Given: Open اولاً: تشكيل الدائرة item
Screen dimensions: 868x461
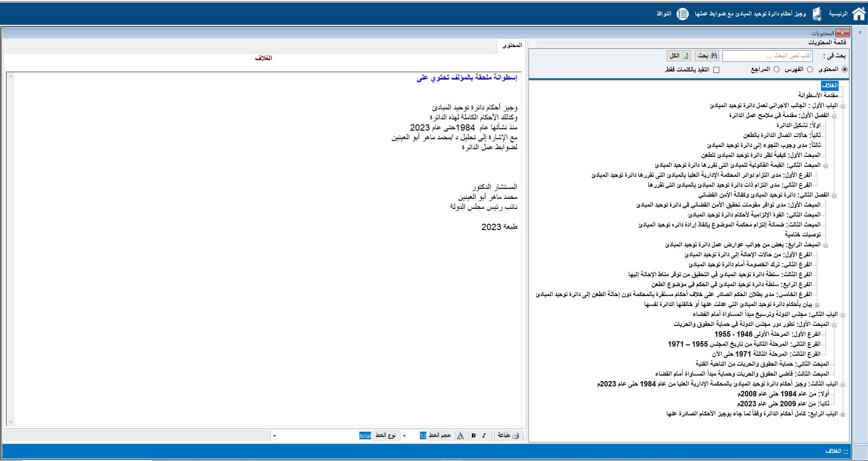Looking at the screenshot, I should pyautogui.click(x=798, y=125).
